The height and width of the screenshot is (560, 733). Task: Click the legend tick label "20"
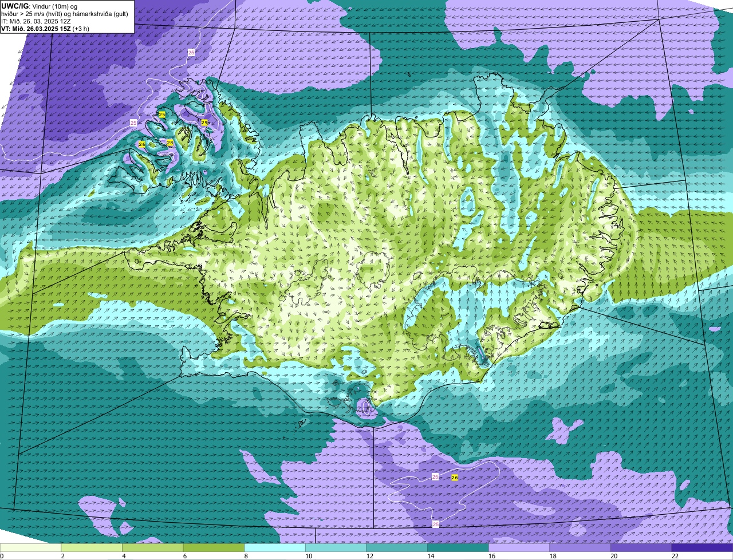pyautogui.click(x=614, y=556)
